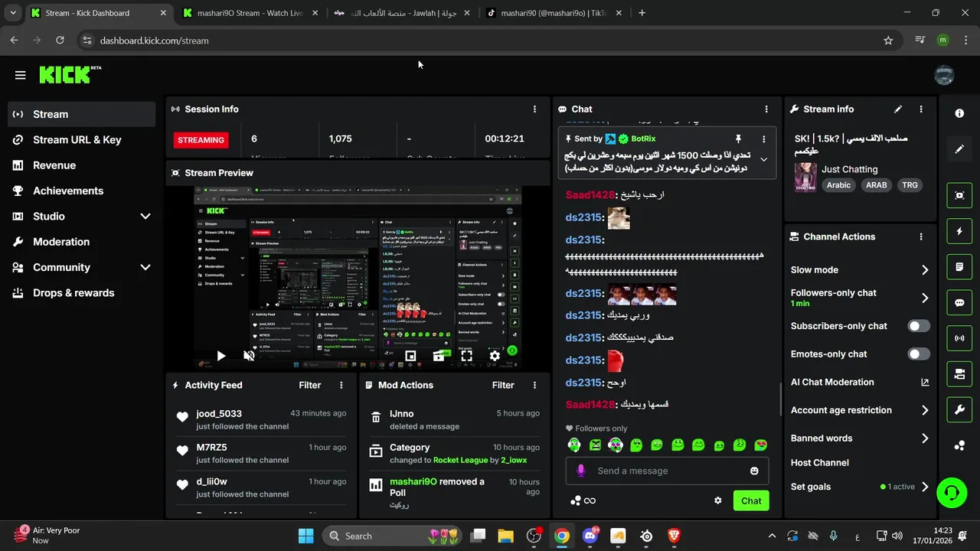
Task: Toggle lightning activity feed icon in right sidebar
Action: [x=959, y=231]
